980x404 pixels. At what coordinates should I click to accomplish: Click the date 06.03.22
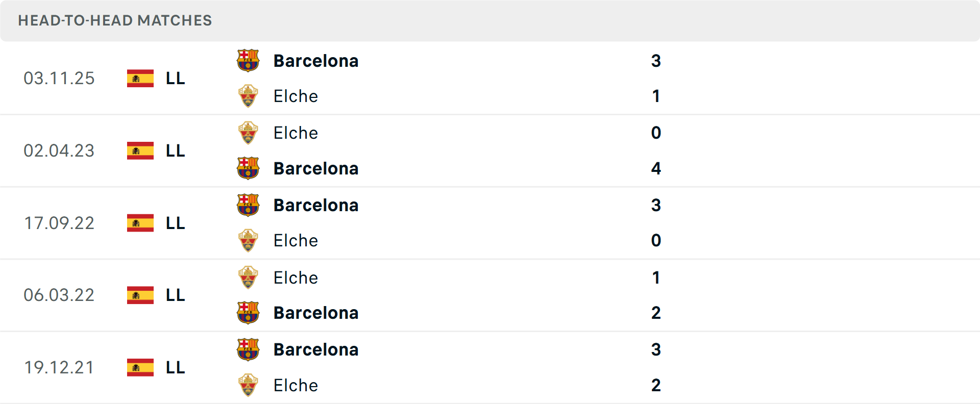point(59,295)
